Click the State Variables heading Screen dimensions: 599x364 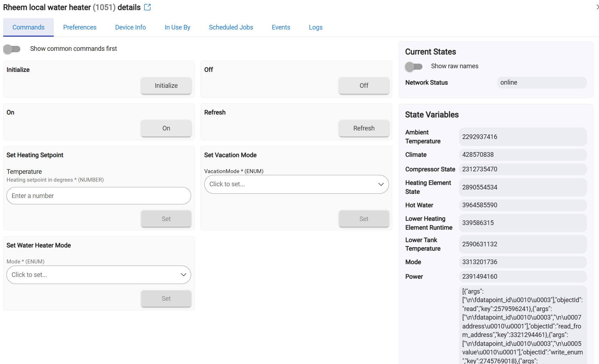point(432,115)
